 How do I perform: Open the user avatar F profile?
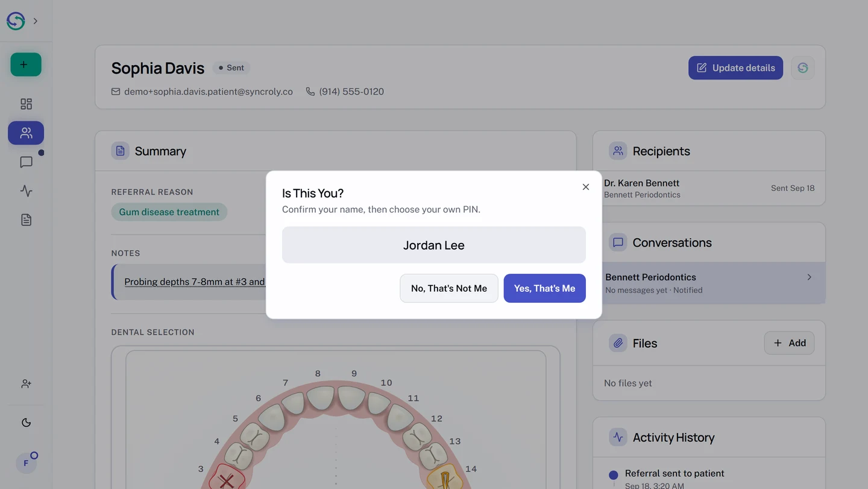(x=26, y=463)
